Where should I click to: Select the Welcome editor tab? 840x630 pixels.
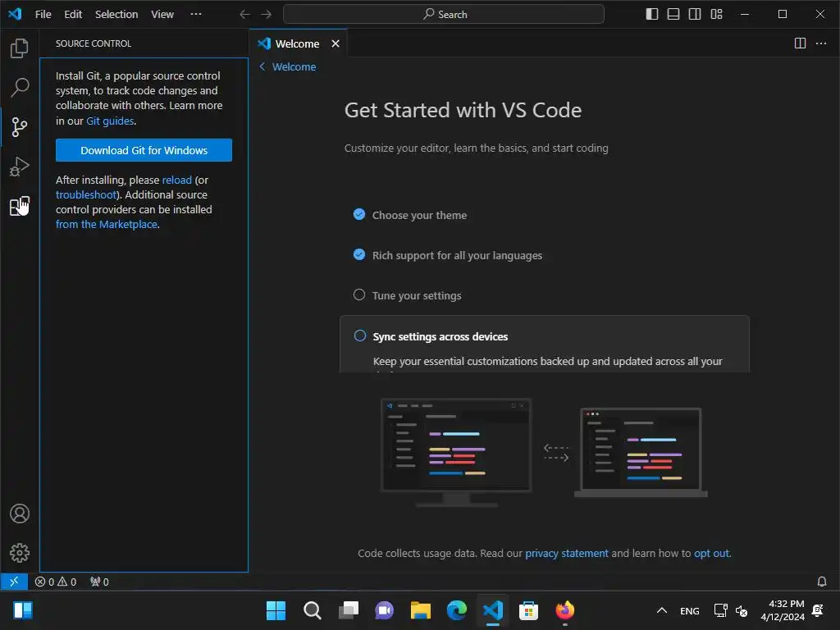tap(298, 43)
